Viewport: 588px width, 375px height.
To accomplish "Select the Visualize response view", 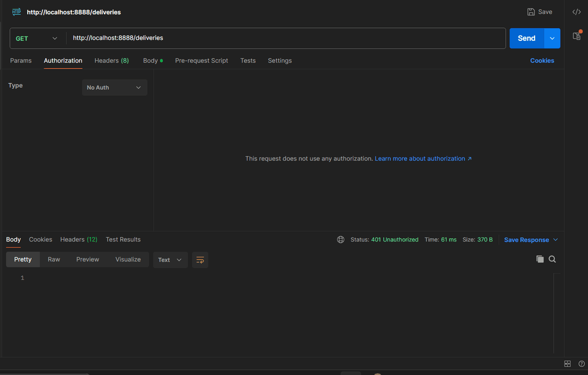I will point(128,259).
